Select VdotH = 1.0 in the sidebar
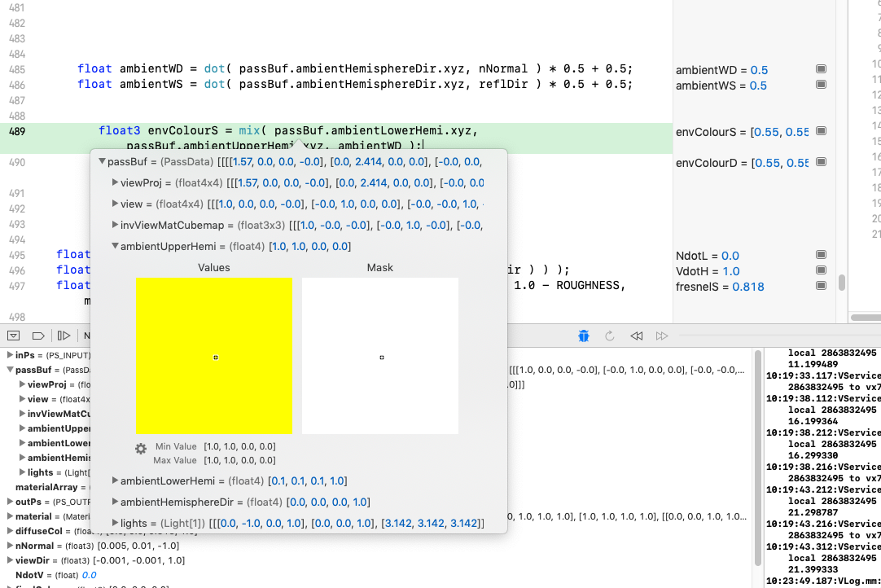 click(708, 271)
